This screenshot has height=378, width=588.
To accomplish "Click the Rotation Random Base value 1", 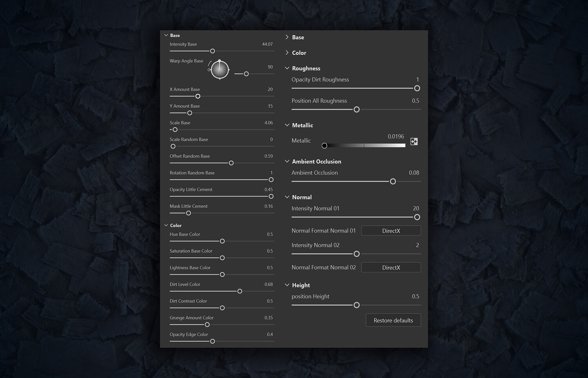I will [x=271, y=173].
